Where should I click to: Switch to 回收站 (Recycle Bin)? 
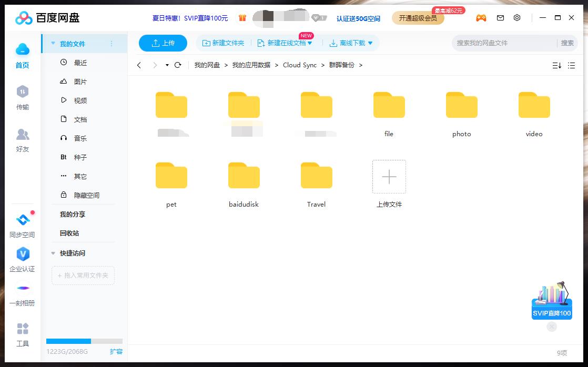pos(69,233)
